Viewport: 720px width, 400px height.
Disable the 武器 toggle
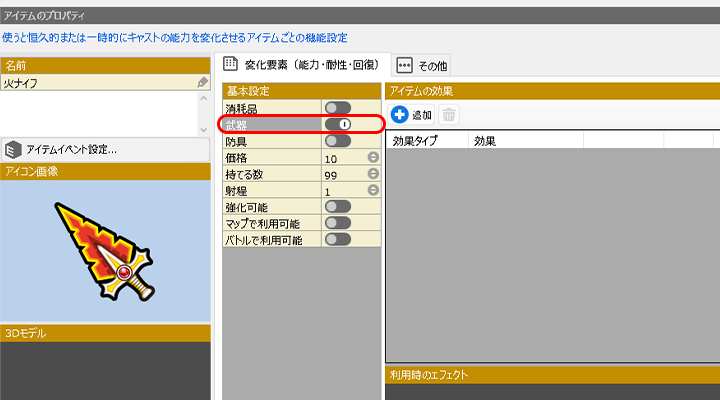coord(338,124)
